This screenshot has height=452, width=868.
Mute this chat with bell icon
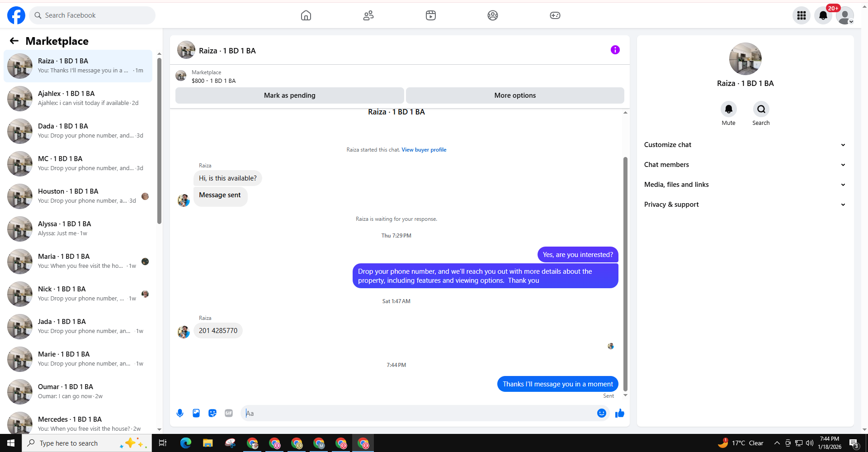[729, 109]
